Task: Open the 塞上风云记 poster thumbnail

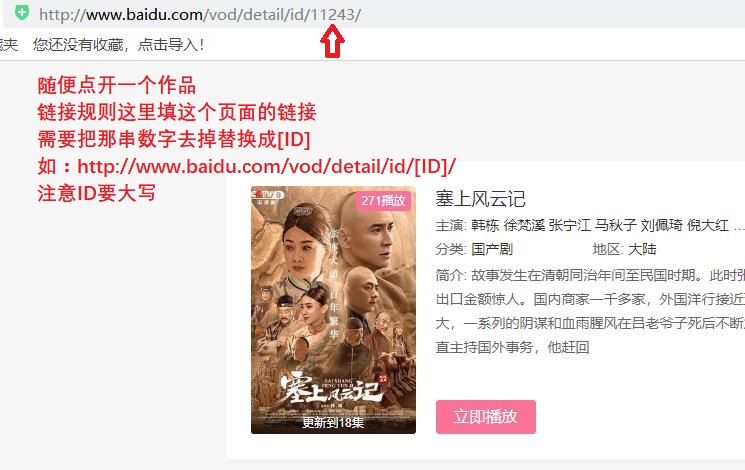Action: click(x=333, y=310)
